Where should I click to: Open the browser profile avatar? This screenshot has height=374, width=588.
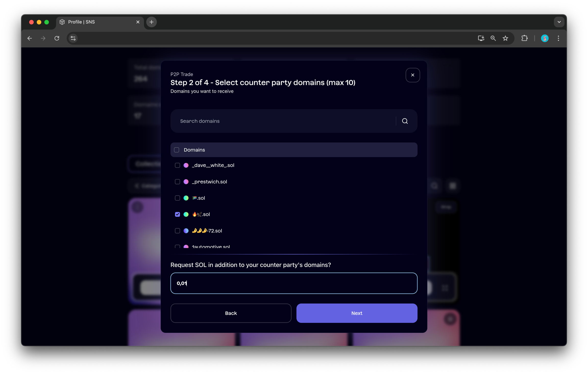[545, 38]
